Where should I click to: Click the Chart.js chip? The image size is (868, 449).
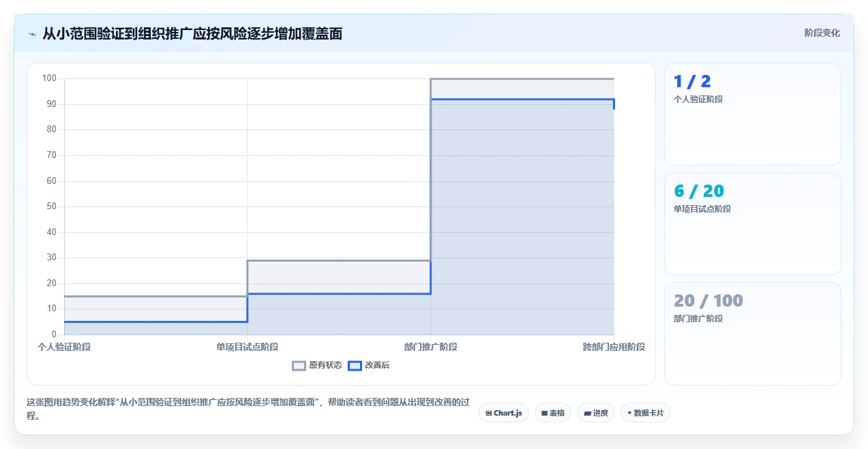coord(504,413)
